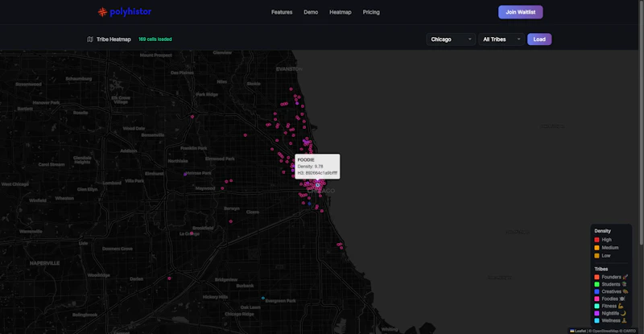Click the plate emoji next to Foodies
Viewport: 644px width, 334px height.
(622, 299)
